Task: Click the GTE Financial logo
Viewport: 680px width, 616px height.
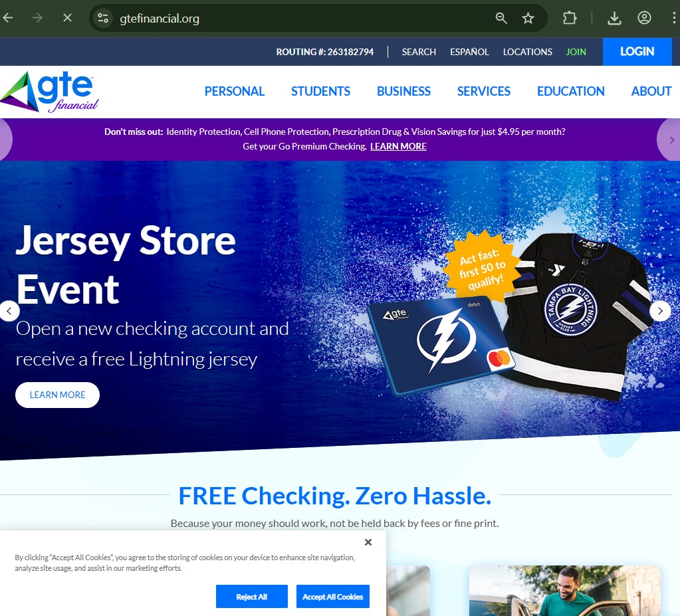Action: [x=50, y=92]
